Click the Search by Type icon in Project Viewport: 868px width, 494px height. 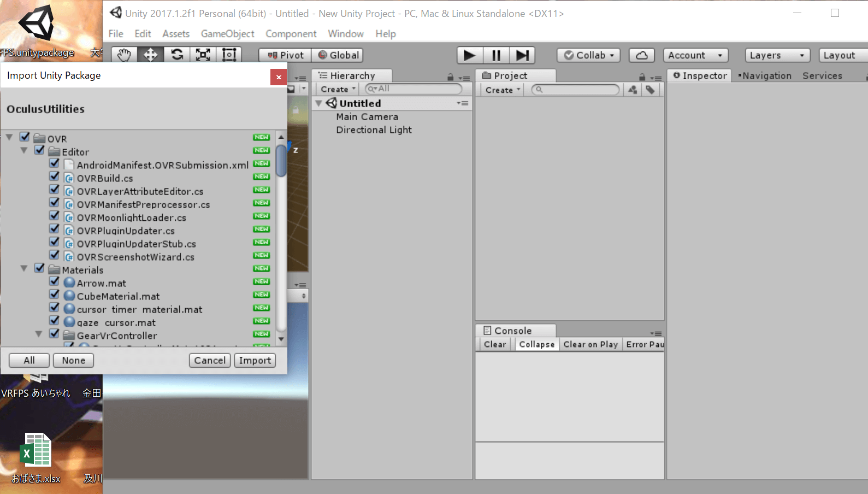tap(633, 90)
